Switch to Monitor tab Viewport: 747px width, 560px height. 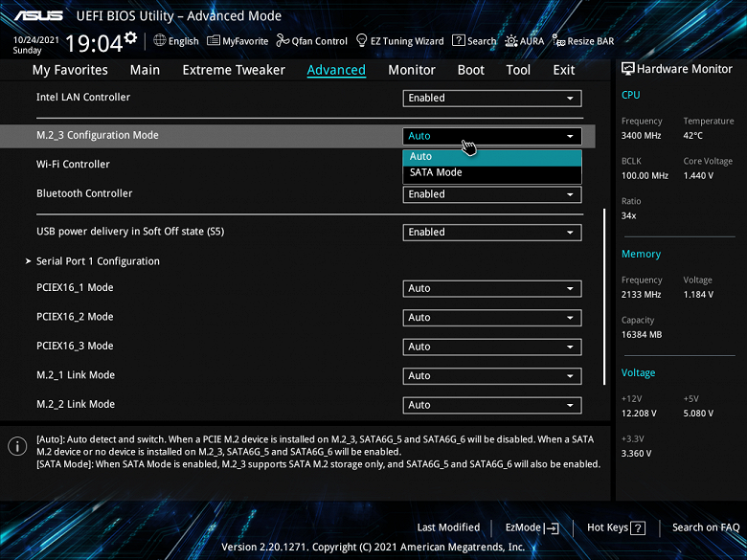point(412,70)
